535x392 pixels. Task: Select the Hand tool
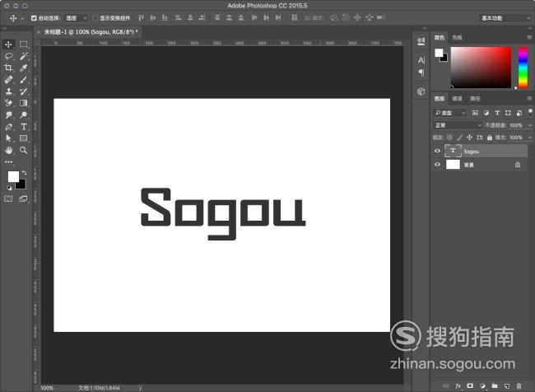coord(8,150)
